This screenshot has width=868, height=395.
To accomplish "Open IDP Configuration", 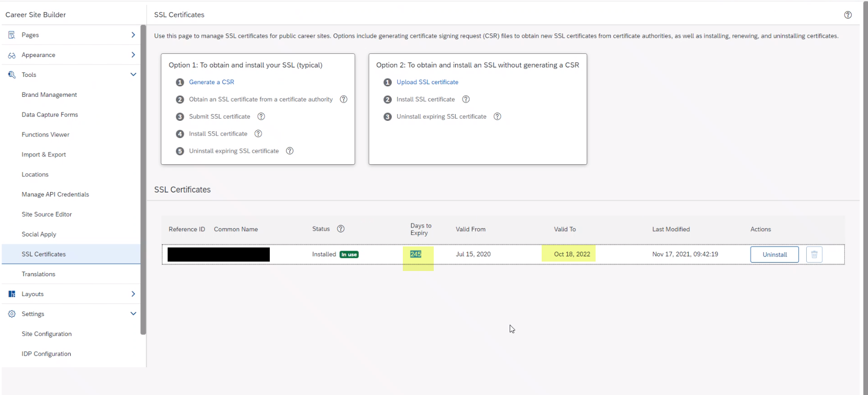I will [x=46, y=354].
